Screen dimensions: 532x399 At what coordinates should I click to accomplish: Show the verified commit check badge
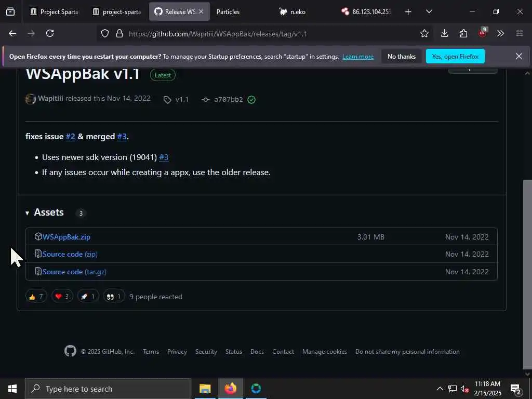tap(251, 99)
